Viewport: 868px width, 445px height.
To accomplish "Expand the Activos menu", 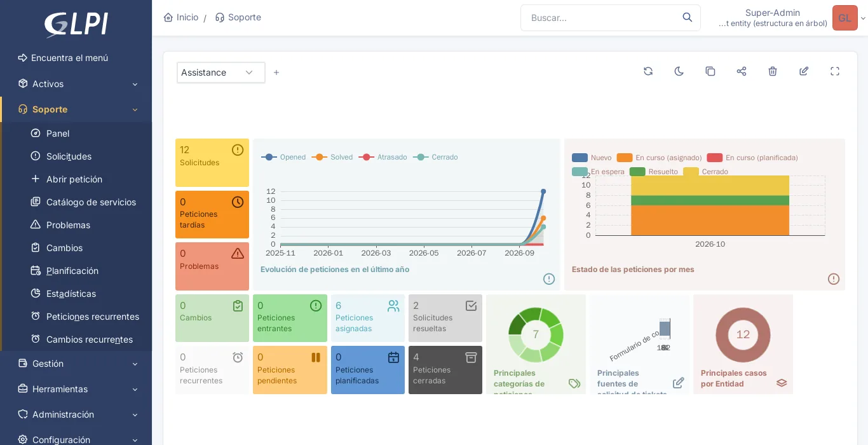I will click(x=76, y=84).
